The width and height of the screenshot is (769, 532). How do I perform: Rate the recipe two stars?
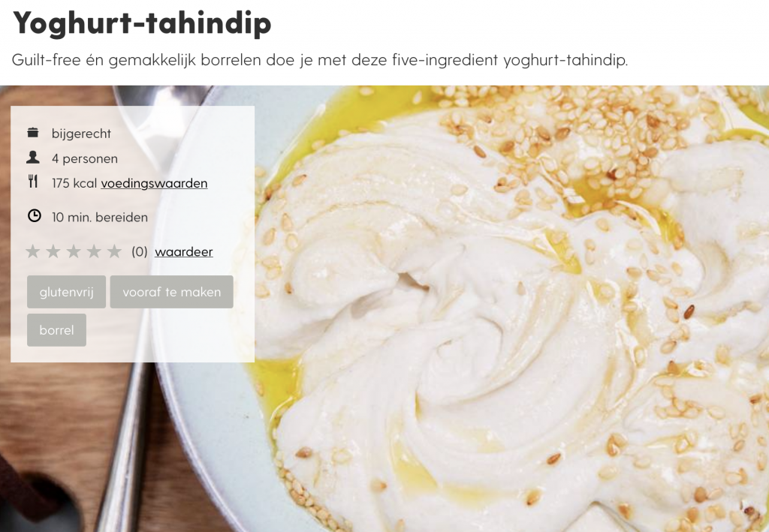click(53, 251)
